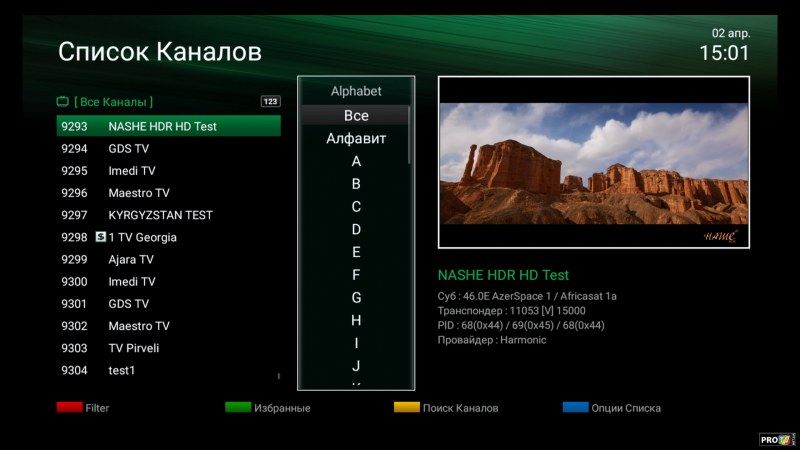
Task: Click the Alphabet list scrollbar
Action: 410,135
